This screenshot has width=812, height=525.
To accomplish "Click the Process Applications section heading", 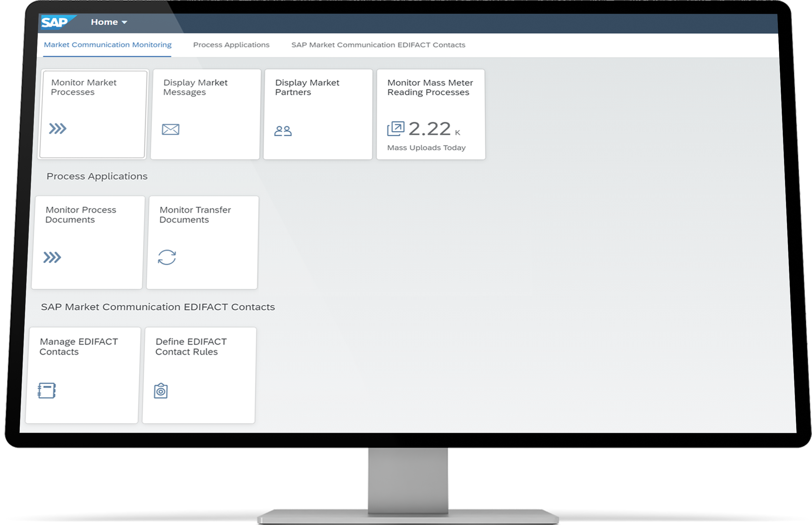I will [x=97, y=176].
